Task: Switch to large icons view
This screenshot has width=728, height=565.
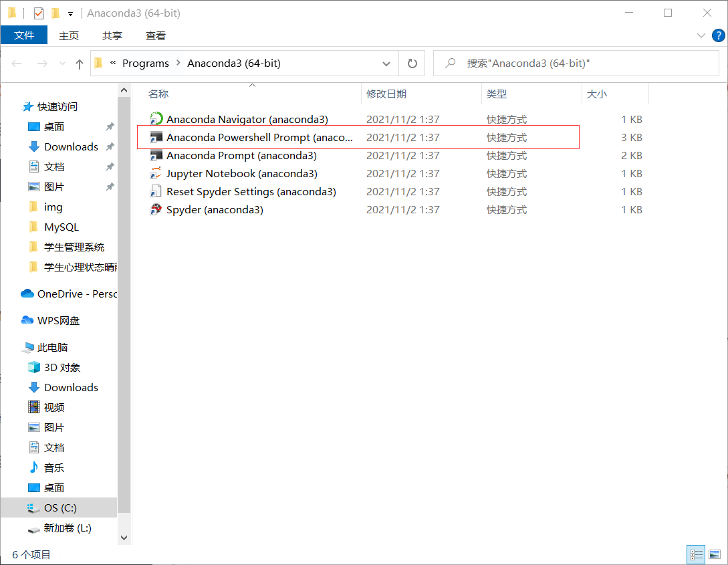Action: 715,554
